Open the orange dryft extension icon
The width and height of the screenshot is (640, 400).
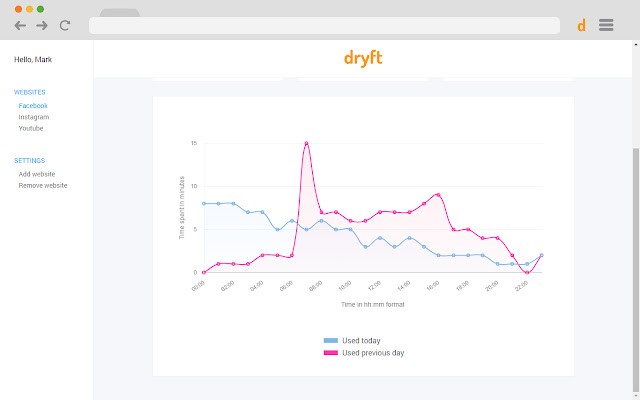(x=581, y=25)
